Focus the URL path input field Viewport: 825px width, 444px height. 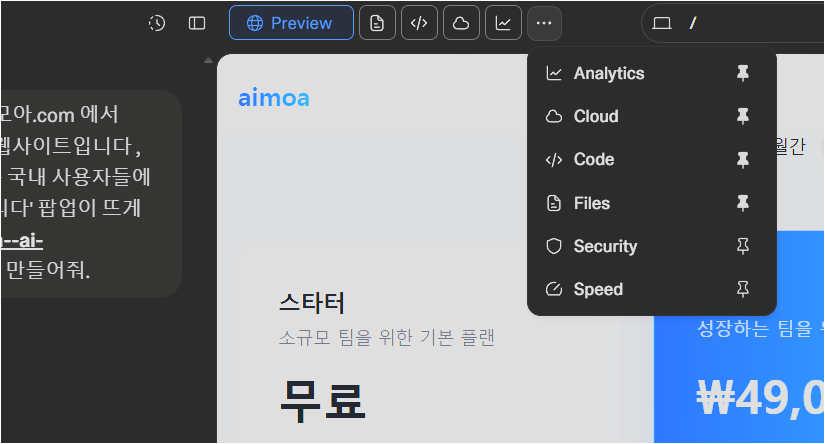coord(750,23)
